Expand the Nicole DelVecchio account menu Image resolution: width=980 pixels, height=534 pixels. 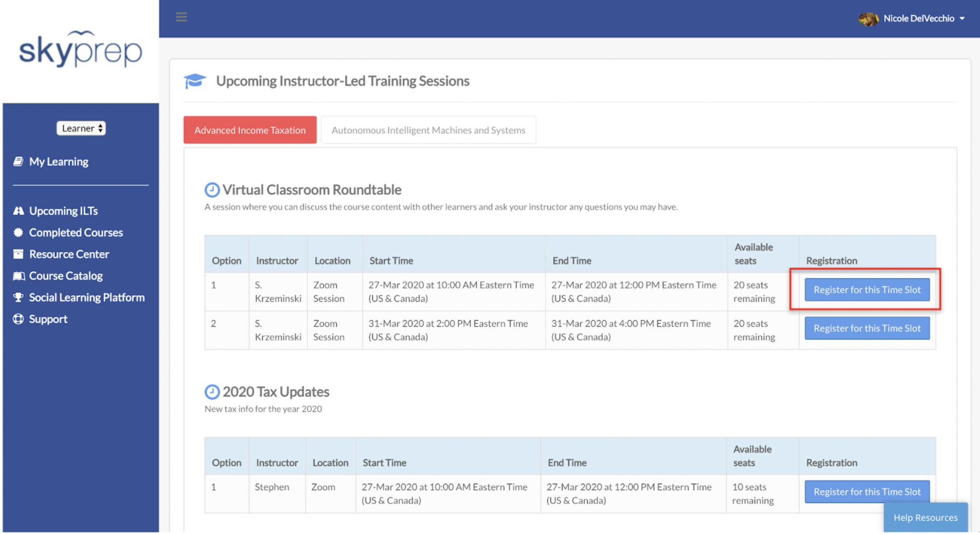pyautogui.click(x=964, y=18)
